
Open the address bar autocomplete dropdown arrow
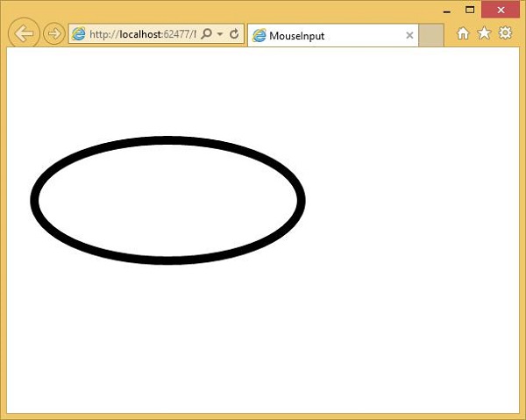[x=220, y=34]
